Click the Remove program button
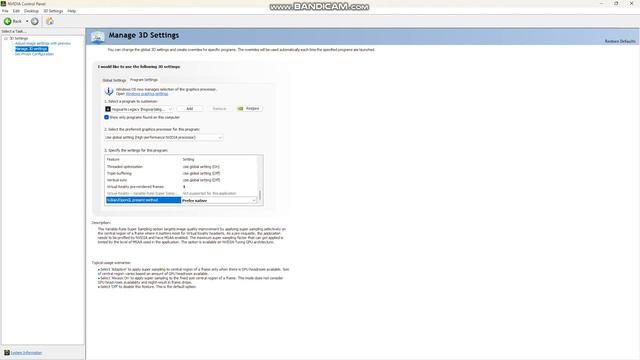Viewport: 640px width, 360px height. (219, 109)
